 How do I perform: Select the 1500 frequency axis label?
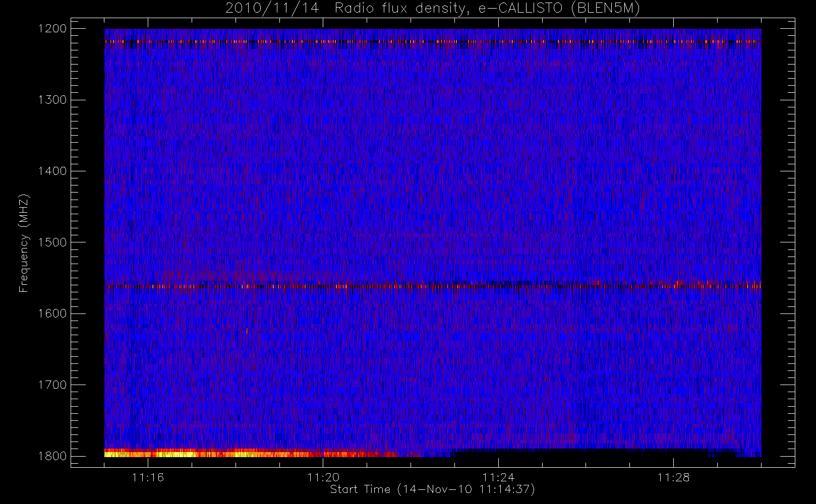click(x=52, y=242)
